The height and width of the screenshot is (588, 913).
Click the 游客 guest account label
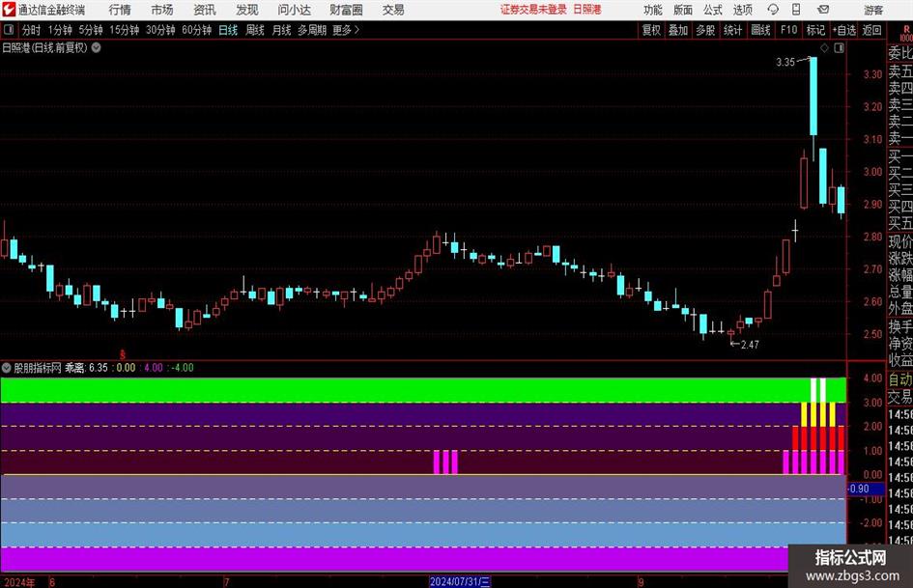pyautogui.click(x=873, y=10)
